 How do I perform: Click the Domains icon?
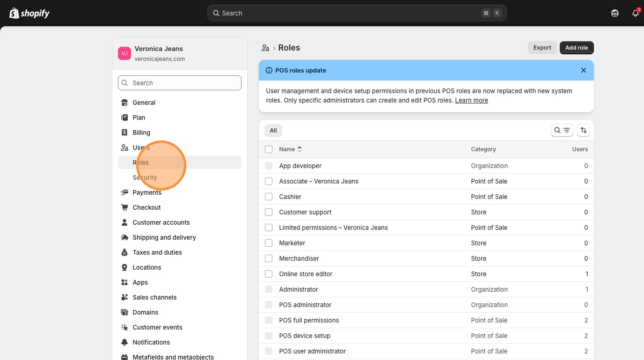[124, 312]
